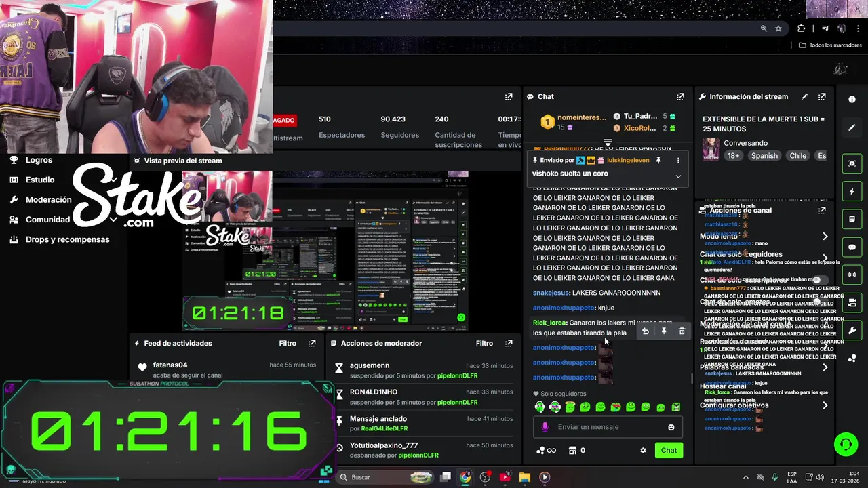868x488 pixels.
Task: Click RealG4LifeDLFR moderator link
Action: tap(384, 429)
